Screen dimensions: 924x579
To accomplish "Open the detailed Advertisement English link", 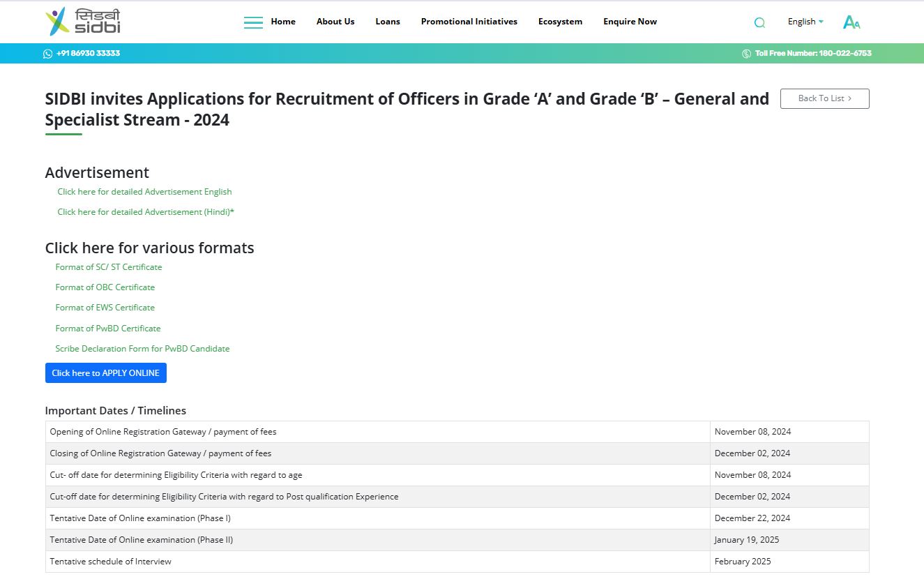I will [x=144, y=191].
